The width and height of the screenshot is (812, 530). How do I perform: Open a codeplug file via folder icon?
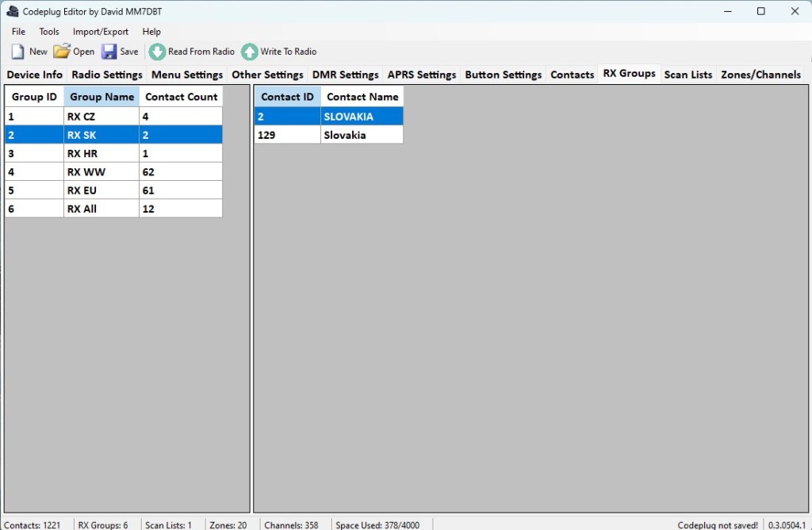tap(62, 52)
